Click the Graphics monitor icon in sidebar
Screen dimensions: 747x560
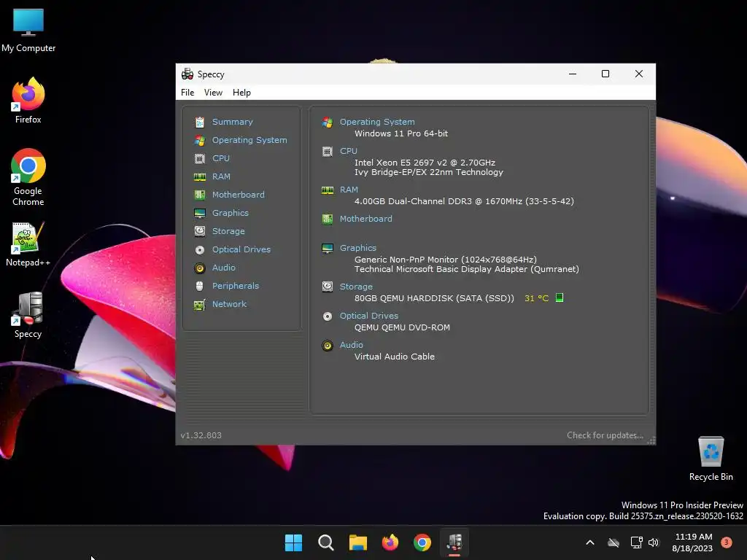200,213
